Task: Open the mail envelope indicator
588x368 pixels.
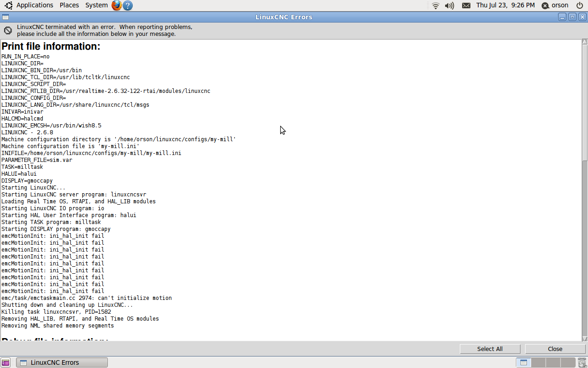Action: [466, 6]
